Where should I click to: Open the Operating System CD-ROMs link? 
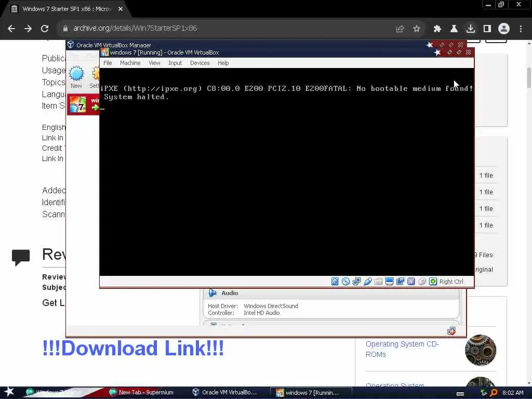point(402,349)
